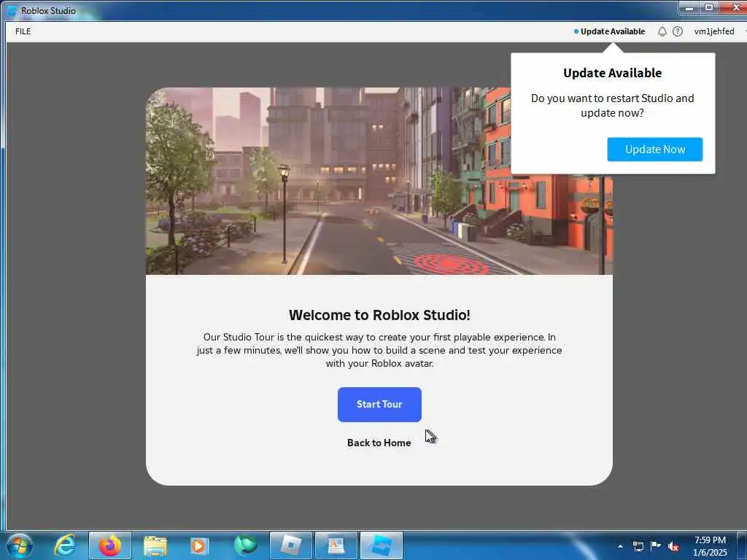Click the muted volume tray icon
Image resolution: width=747 pixels, height=560 pixels.
[x=673, y=547]
